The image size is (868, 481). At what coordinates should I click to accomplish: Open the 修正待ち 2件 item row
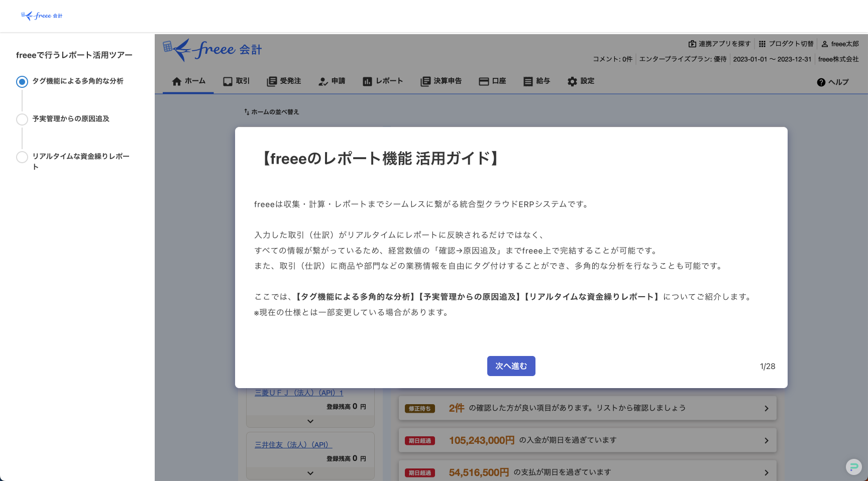pos(588,408)
